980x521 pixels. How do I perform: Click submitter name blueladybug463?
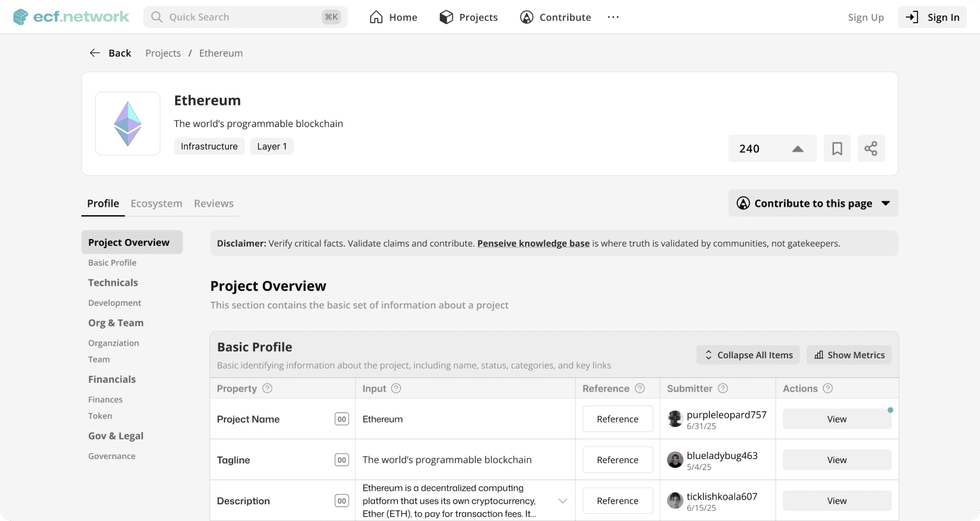pos(722,456)
